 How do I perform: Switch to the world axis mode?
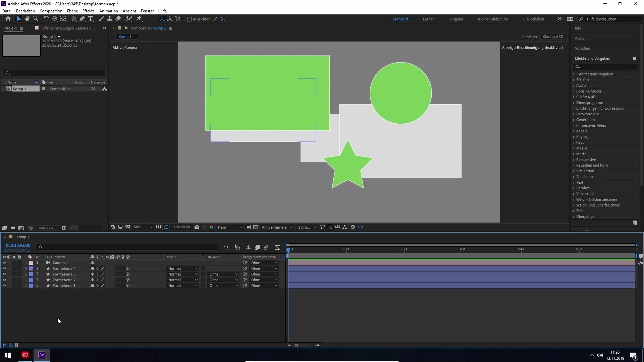(x=170, y=19)
